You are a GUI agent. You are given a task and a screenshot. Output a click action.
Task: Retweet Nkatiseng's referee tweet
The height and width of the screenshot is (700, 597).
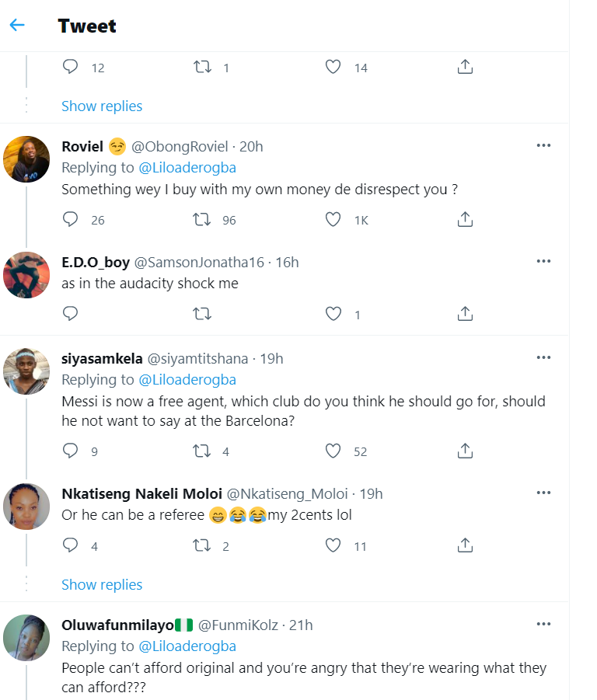coord(202,545)
